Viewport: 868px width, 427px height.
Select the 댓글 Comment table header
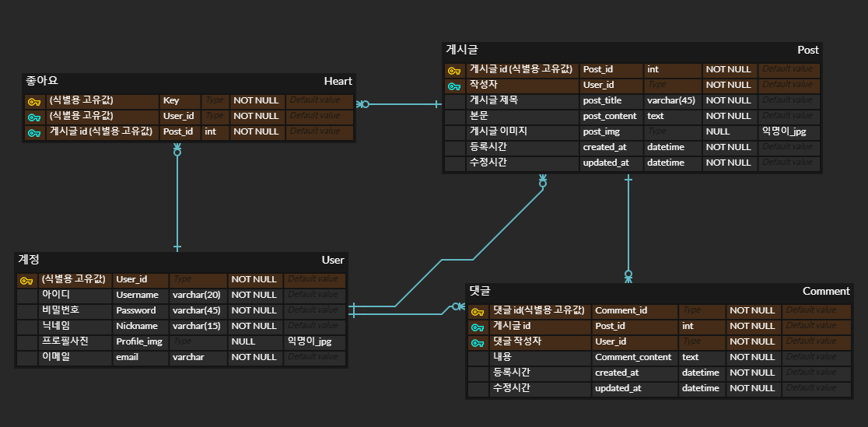pyautogui.click(x=660, y=291)
